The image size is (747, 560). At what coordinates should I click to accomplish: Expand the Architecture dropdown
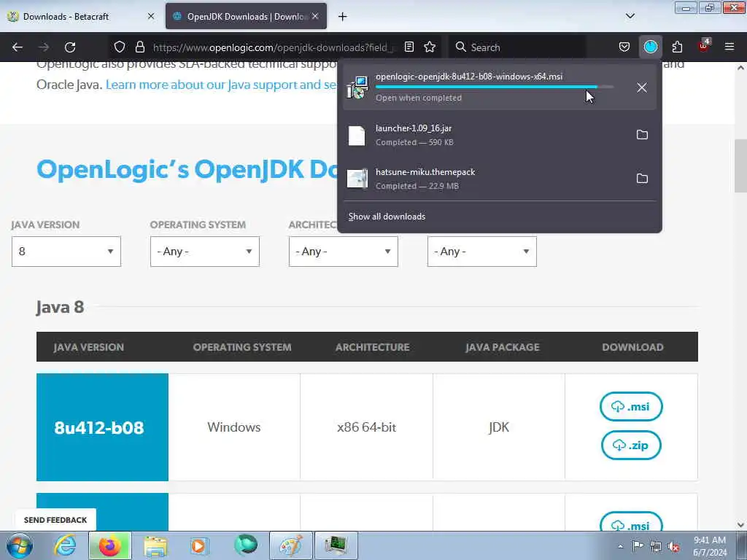pos(344,252)
